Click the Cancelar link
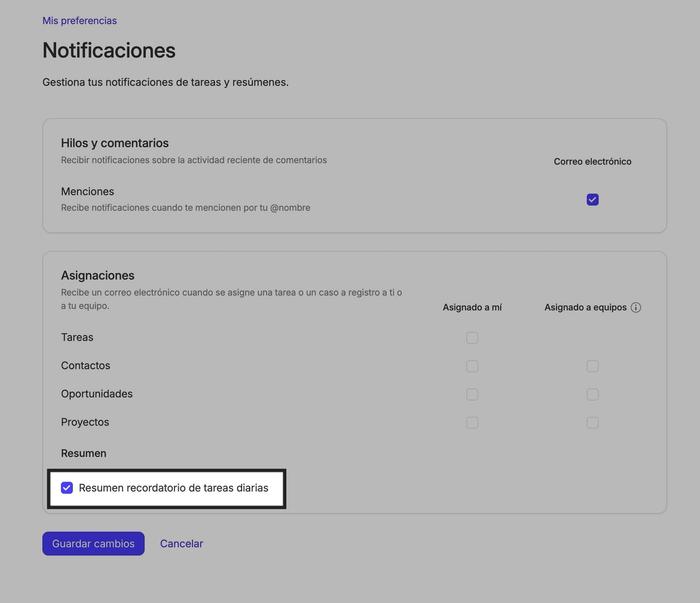 pyautogui.click(x=181, y=544)
